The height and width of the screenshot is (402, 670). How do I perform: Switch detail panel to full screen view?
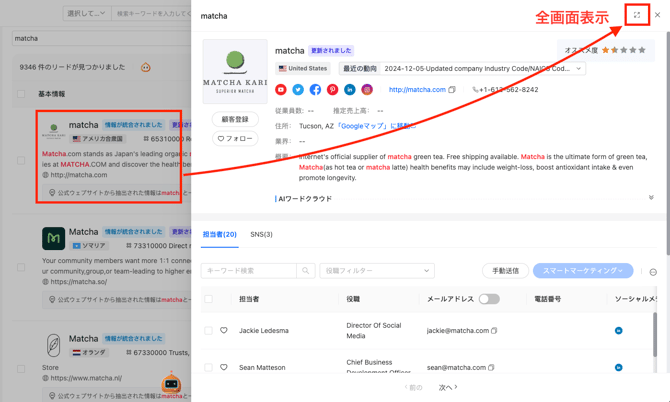(637, 15)
